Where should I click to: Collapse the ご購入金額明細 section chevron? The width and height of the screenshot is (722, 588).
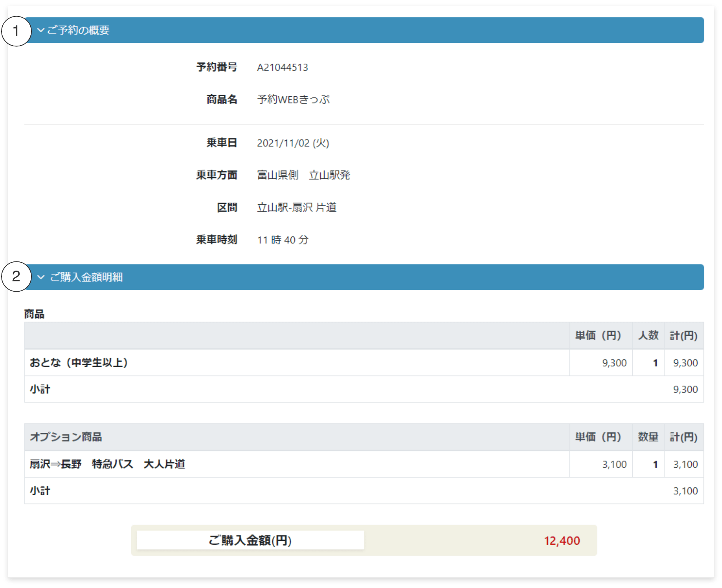(41, 277)
